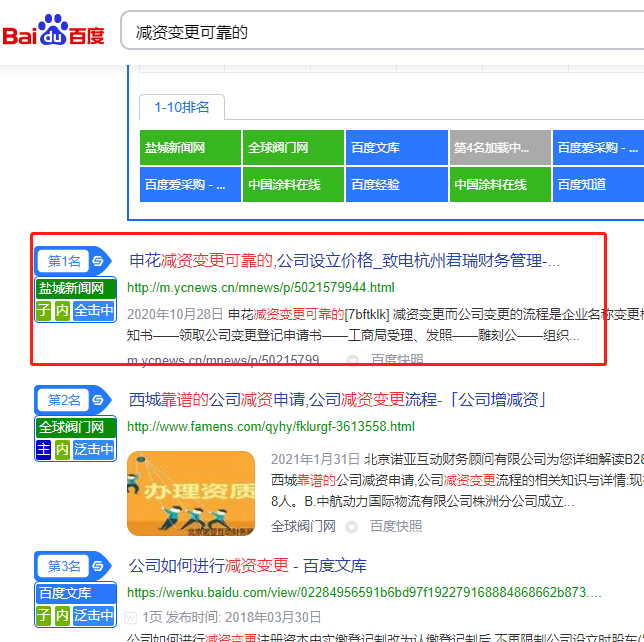Click the 全球阀门网 site label under 第2名
Image resolution: width=644 pixels, height=642 pixels.
(76, 427)
